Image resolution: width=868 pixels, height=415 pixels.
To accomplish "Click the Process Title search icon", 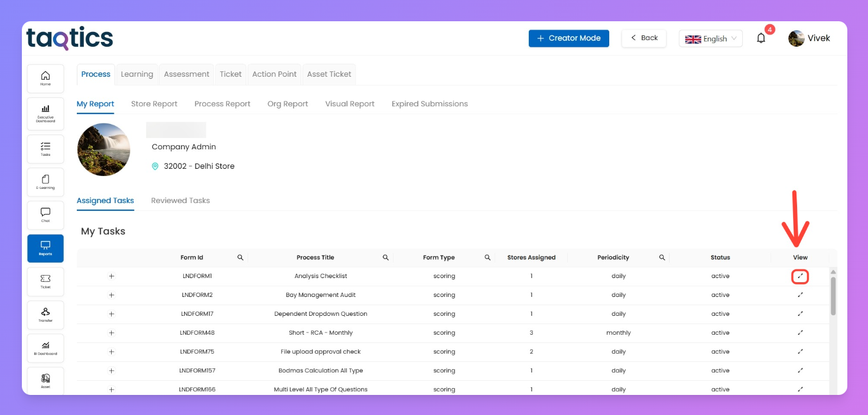I will [385, 257].
